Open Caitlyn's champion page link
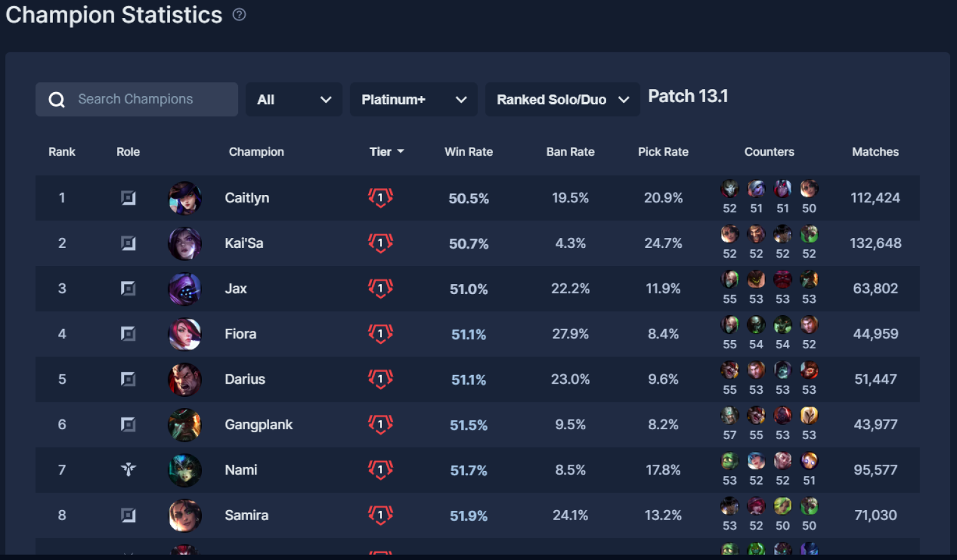The width and height of the screenshot is (957, 560). (x=247, y=197)
